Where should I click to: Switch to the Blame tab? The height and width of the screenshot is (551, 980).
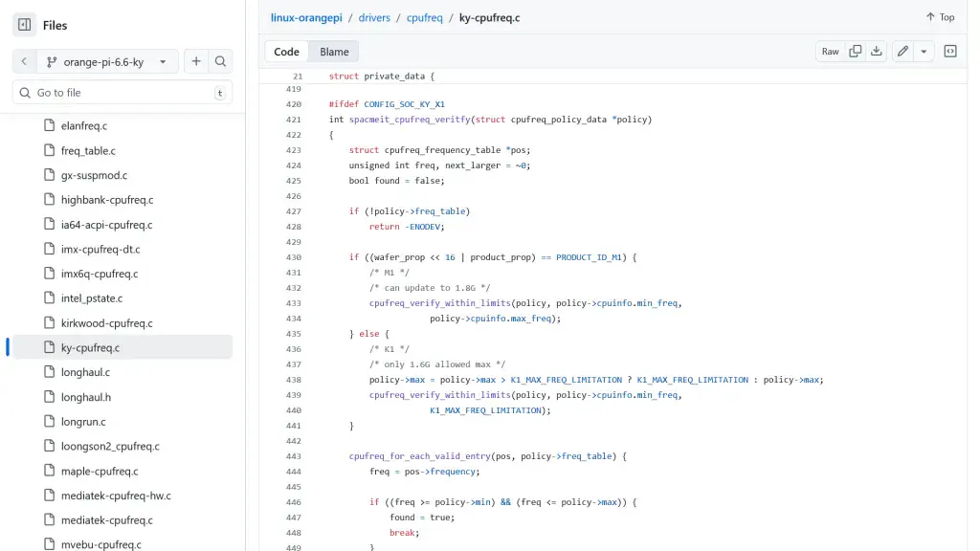(332, 51)
